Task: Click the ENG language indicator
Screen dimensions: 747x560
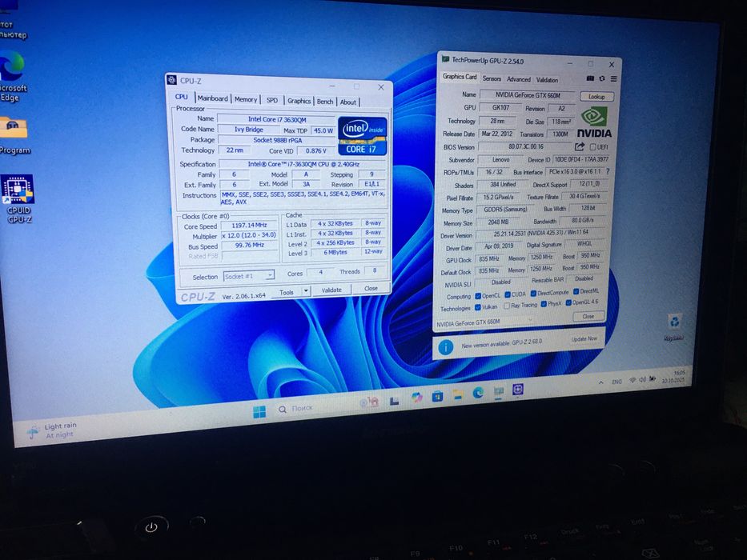Action: [617, 382]
